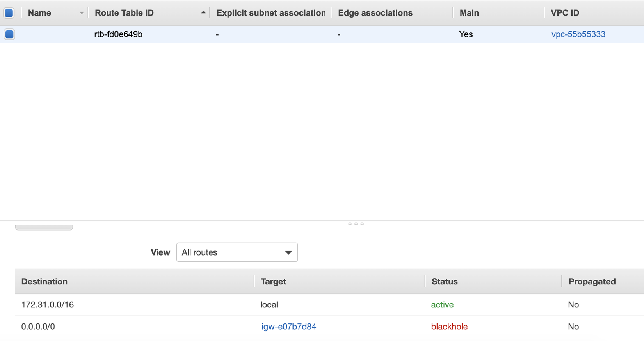Toggle checkbox for route table rtb-fd0e649b
This screenshot has height=341, width=644.
click(x=9, y=34)
